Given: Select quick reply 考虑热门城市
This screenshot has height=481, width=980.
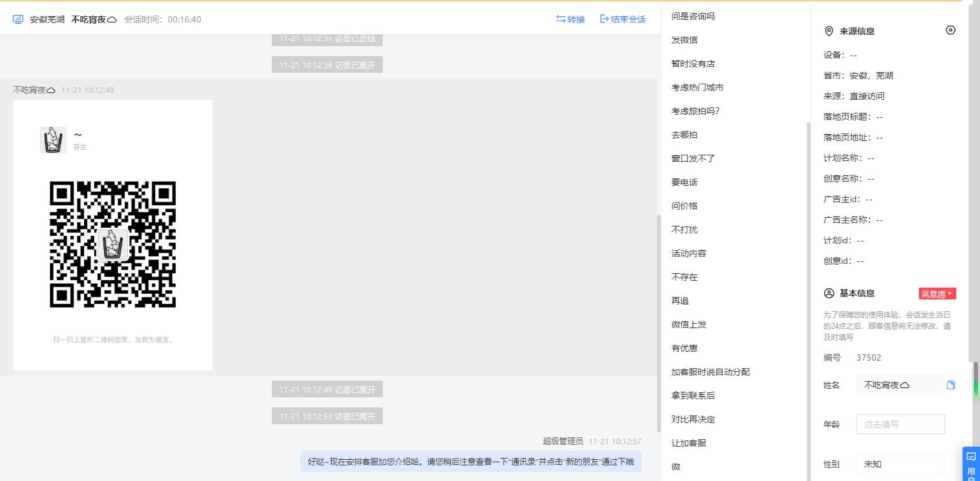Looking at the screenshot, I should point(698,87).
